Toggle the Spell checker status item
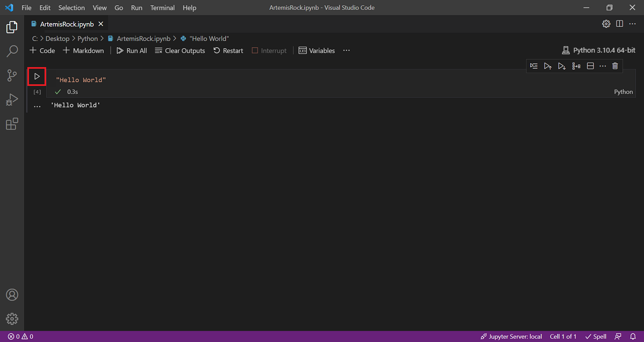The width and height of the screenshot is (644, 342). coord(596,337)
